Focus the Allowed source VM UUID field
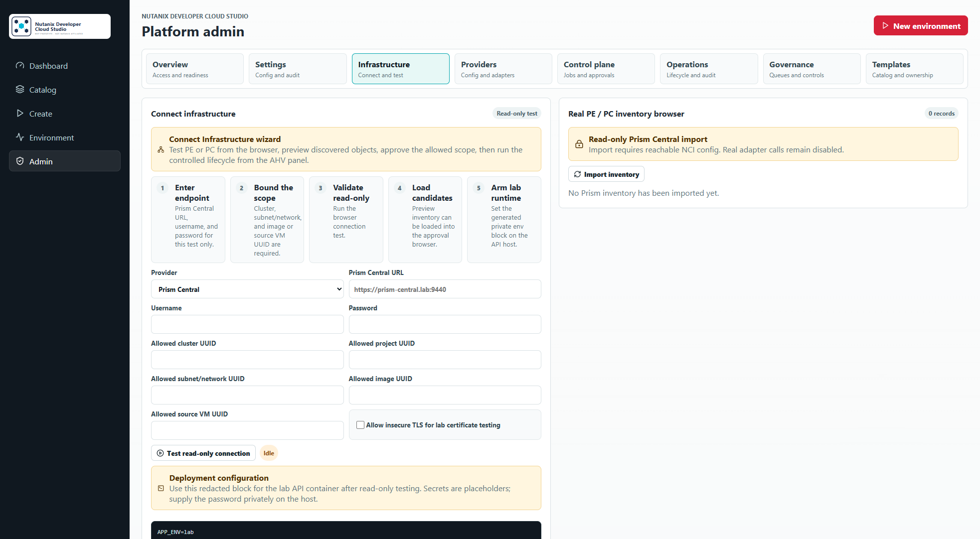The image size is (980, 539). tap(247, 431)
